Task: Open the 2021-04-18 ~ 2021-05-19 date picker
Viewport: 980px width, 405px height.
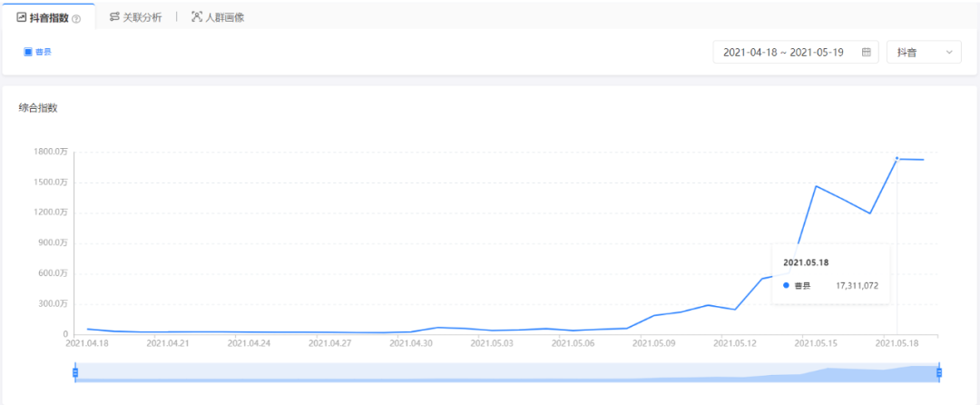Action: 783,53
